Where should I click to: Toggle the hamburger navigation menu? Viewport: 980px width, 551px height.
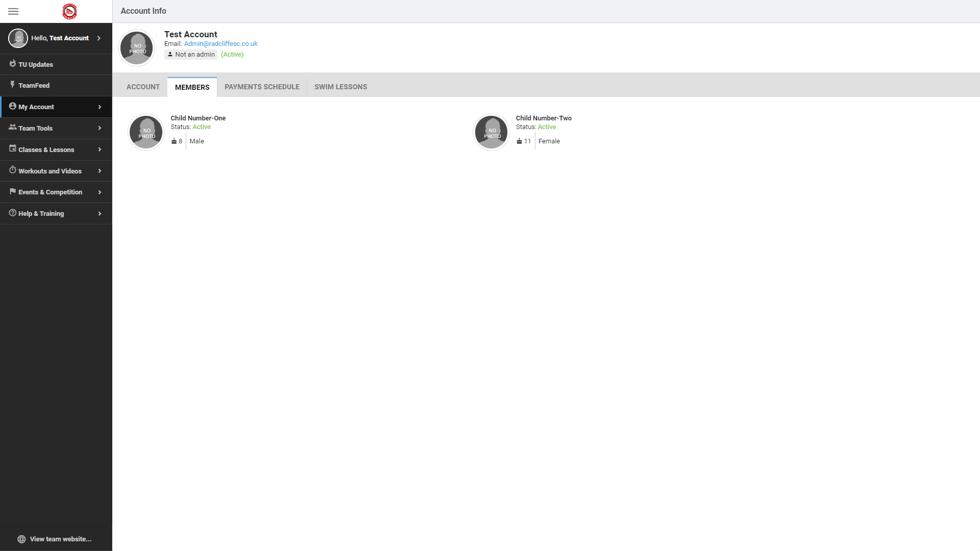13,11
